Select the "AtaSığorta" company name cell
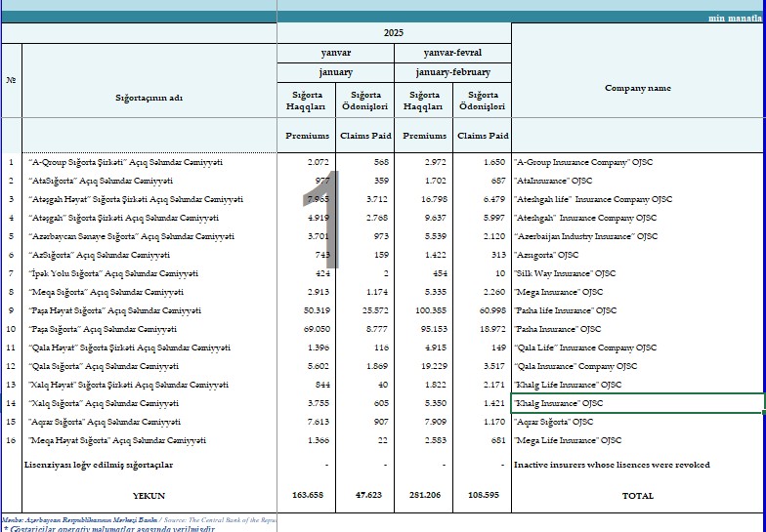The image size is (766, 532). click(x=101, y=181)
